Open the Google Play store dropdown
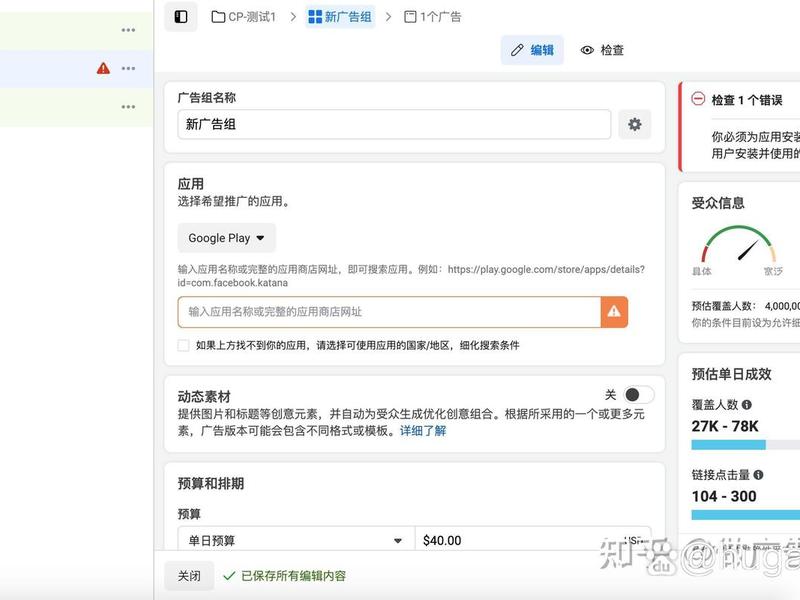 227,238
